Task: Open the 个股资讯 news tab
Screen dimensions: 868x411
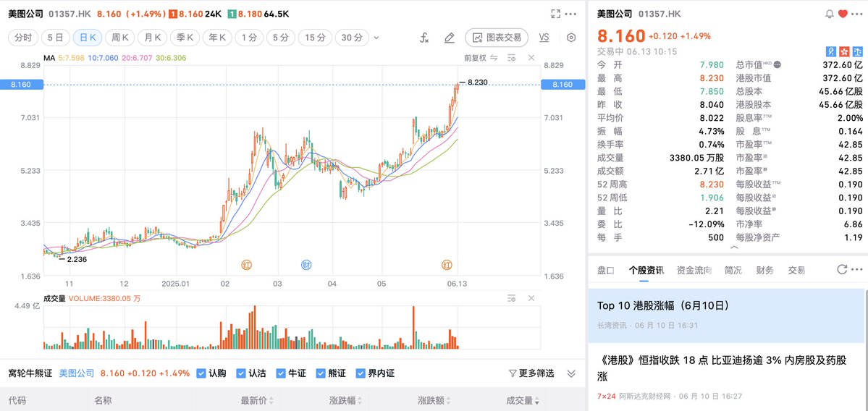Action: 646,270
